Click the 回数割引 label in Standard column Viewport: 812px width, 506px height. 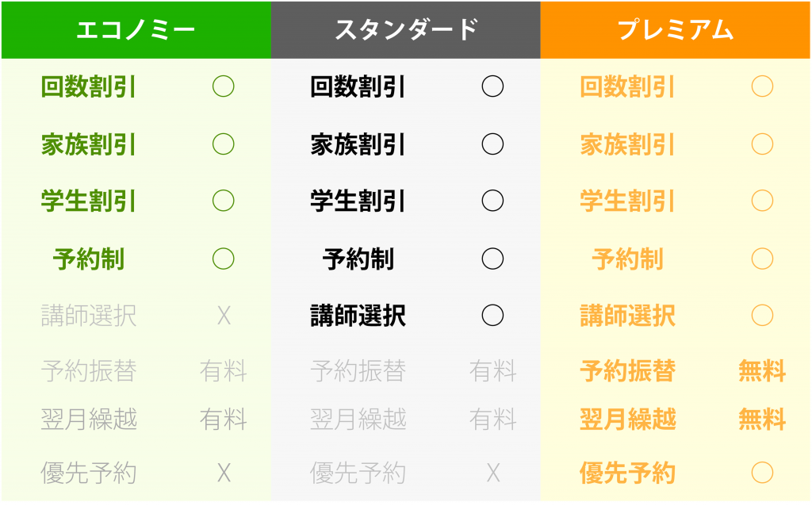[358, 86]
